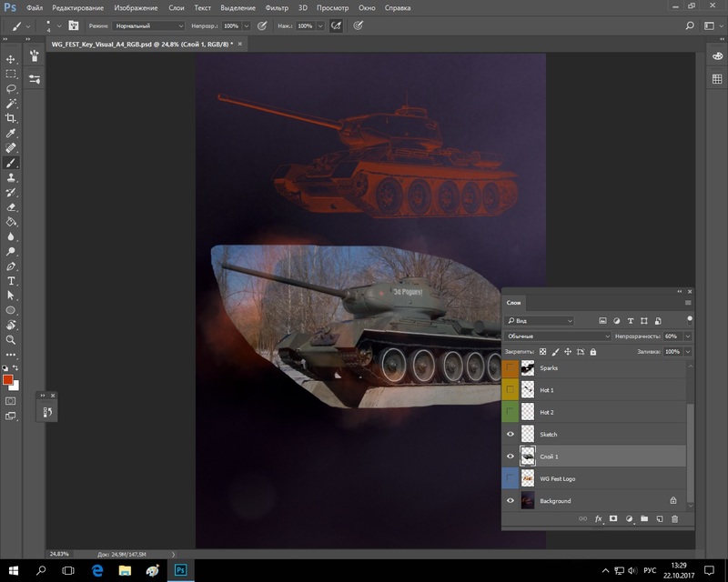Image resolution: width=728 pixels, height=582 pixels.
Task: Select the Sketch layer row
Action: point(594,435)
